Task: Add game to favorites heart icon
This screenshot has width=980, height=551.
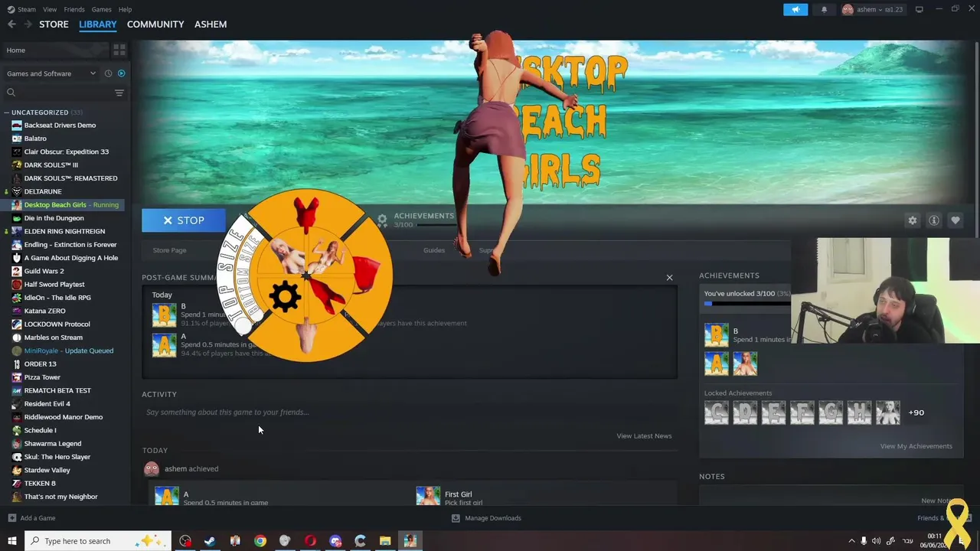Action: pos(955,220)
